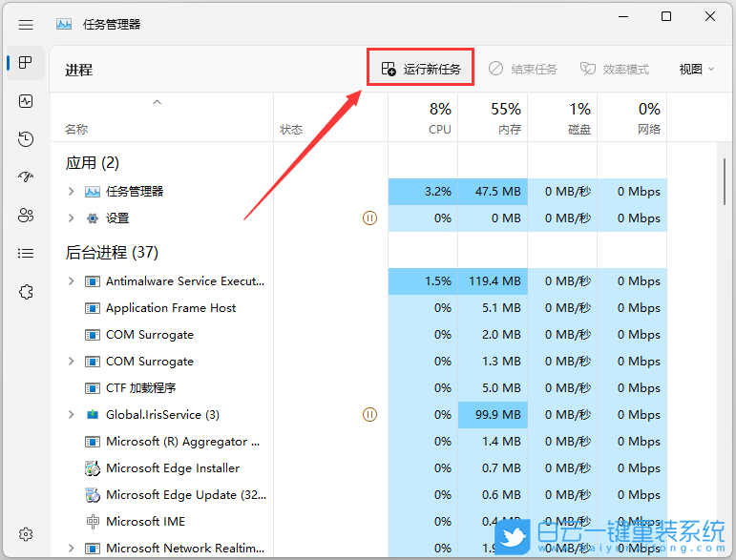
Task: Click suspended status icon for 设置
Action: (369, 218)
